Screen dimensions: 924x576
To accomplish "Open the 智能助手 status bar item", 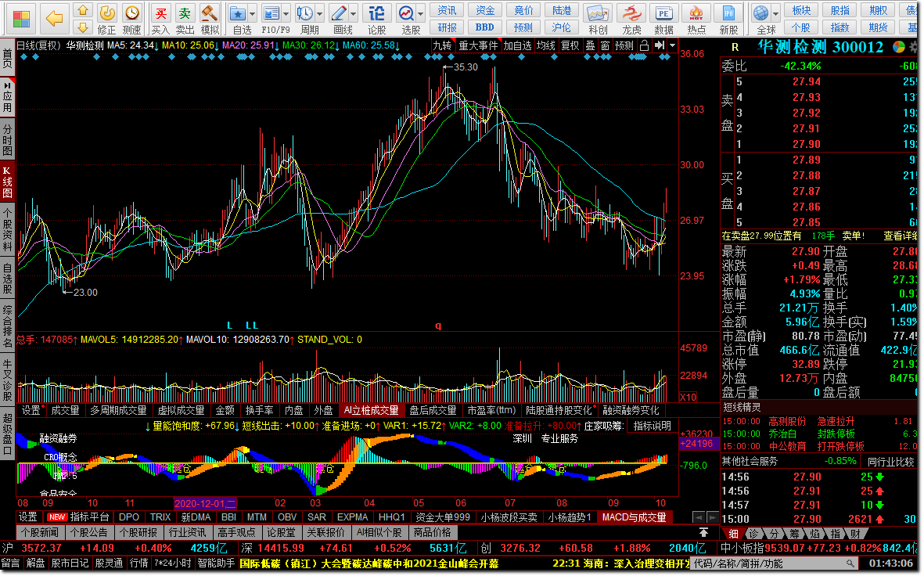I will click(x=216, y=563).
